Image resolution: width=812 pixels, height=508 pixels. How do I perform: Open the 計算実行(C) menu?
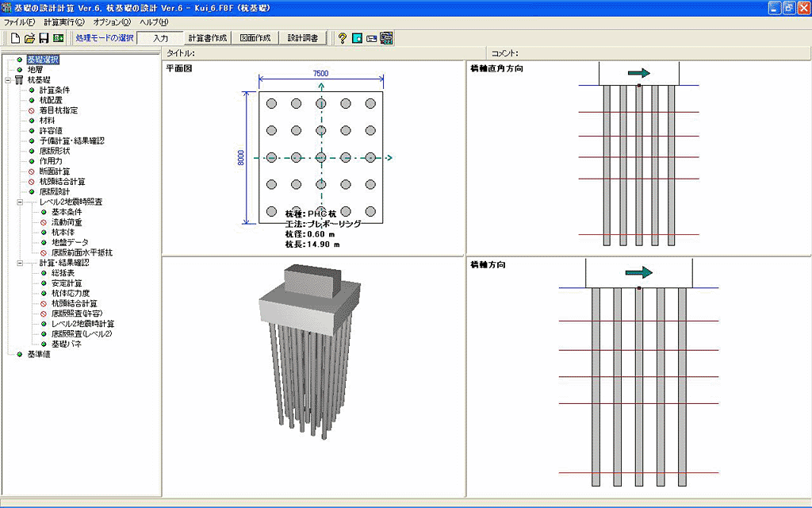click(64, 22)
